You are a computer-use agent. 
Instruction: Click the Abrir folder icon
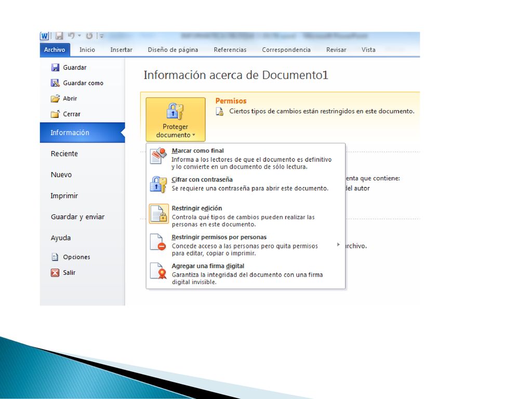(55, 98)
